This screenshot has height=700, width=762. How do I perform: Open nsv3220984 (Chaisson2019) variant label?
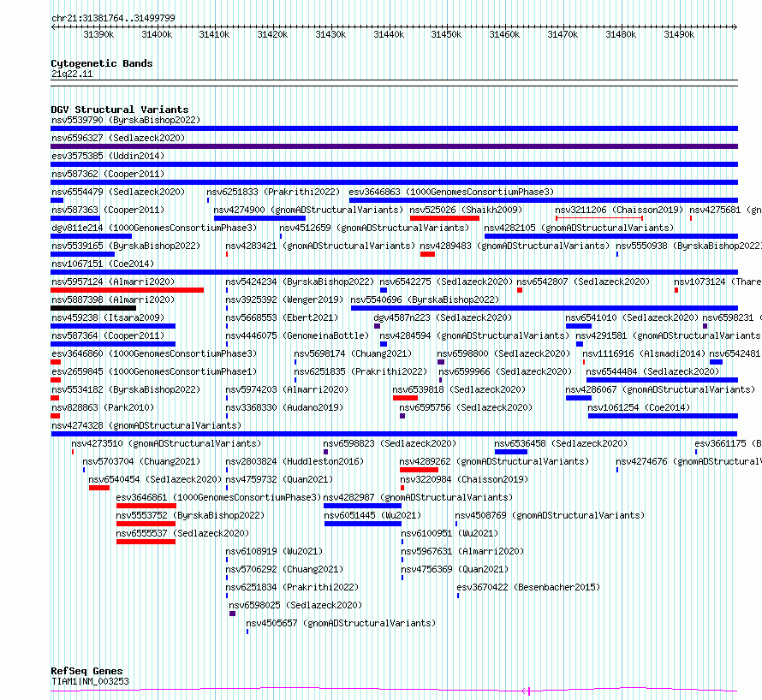[463, 479]
